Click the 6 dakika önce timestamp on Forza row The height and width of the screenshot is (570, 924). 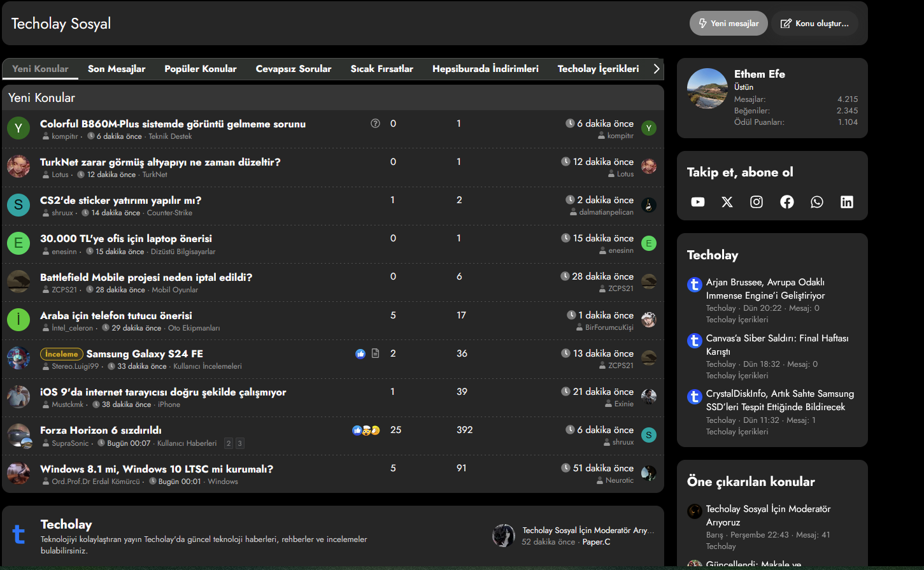point(605,430)
